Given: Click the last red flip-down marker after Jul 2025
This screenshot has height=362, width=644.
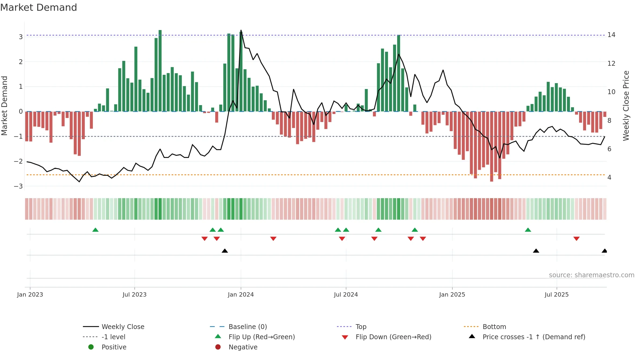Looking at the screenshot, I should click(x=576, y=239).
